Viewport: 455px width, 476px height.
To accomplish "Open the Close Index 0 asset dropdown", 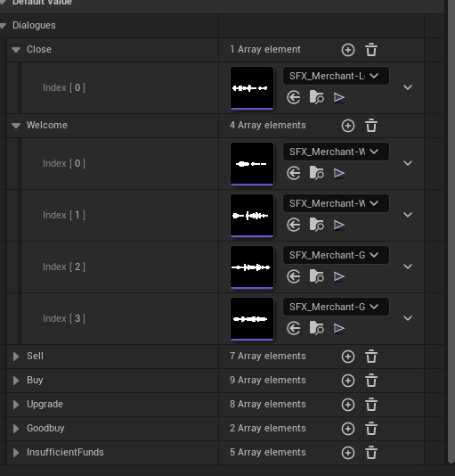I will click(x=336, y=76).
